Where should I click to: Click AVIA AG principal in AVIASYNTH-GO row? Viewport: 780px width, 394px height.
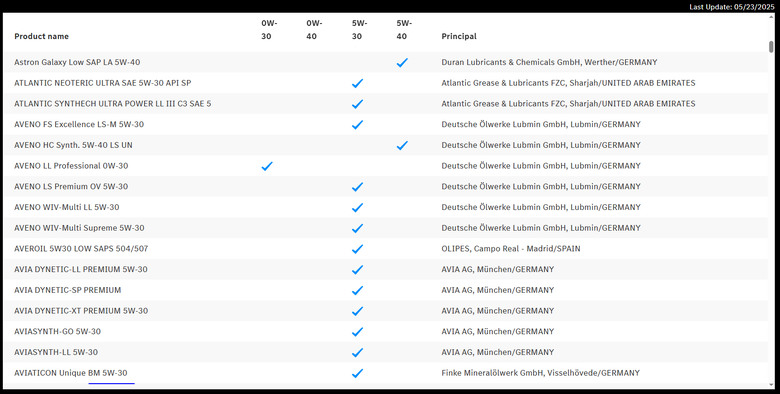497,331
